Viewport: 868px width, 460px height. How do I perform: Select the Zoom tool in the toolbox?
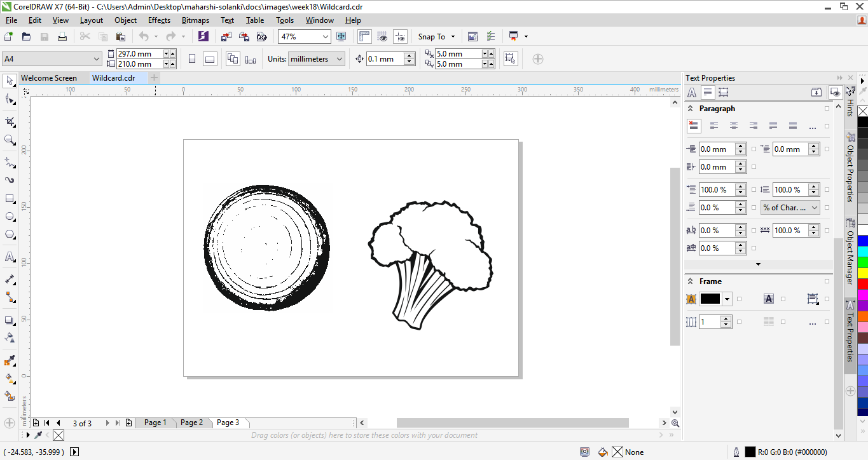click(10, 140)
